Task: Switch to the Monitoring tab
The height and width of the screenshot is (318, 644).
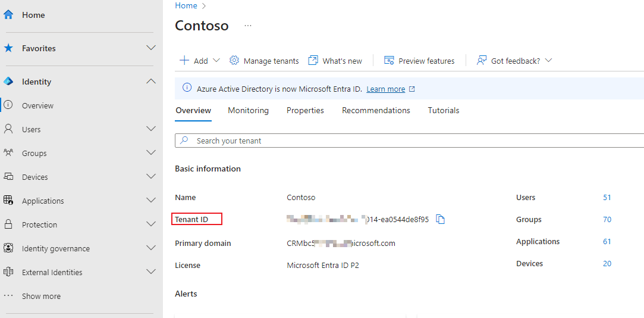Action: 248,110
